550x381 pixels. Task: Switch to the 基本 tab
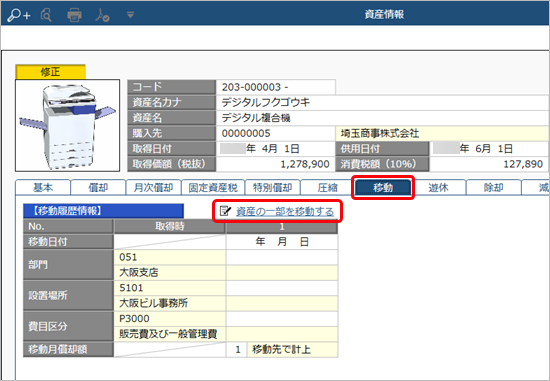pyautogui.click(x=43, y=187)
